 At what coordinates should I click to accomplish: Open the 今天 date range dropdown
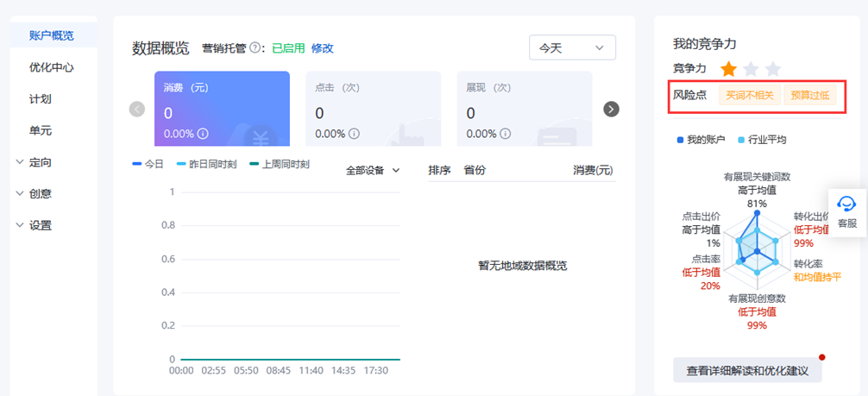[x=572, y=47]
